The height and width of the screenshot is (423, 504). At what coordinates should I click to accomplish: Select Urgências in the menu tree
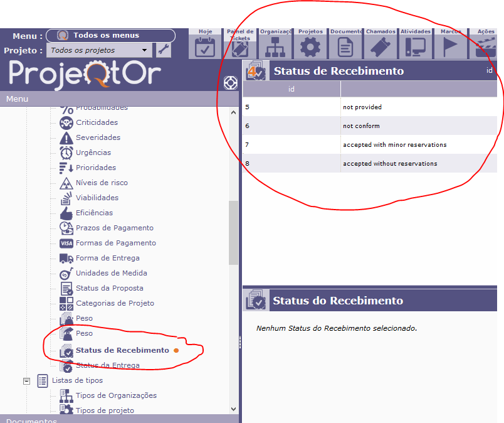pyautogui.click(x=93, y=153)
